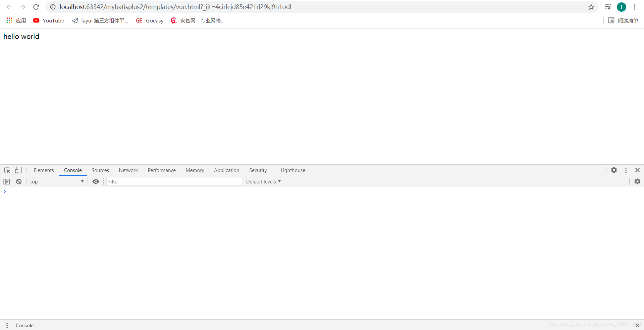Image resolution: width=644 pixels, height=330 pixels.
Task: Click the console Filter input field
Action: (174, 181)
